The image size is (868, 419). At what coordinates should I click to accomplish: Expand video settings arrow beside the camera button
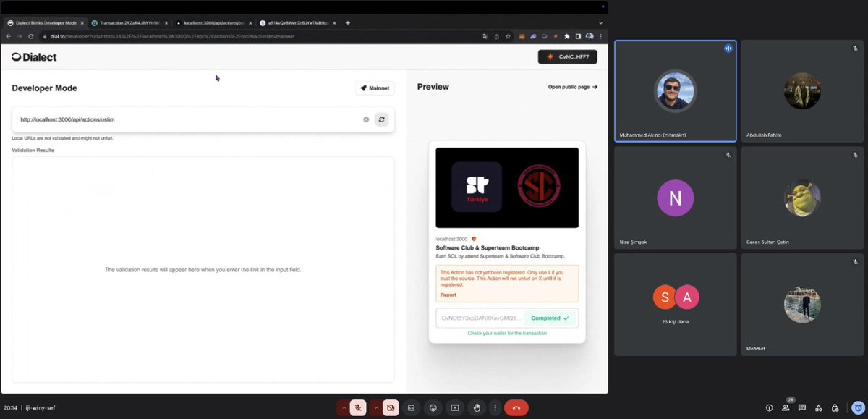coord(377,407)
